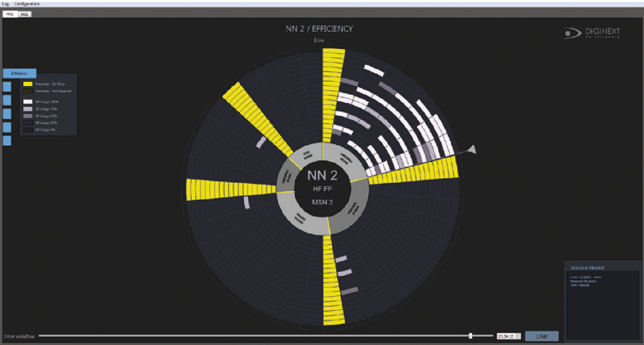The image size is (644, 345).
Task: Click the third blue square sidebar button
Action: [7, 114]
